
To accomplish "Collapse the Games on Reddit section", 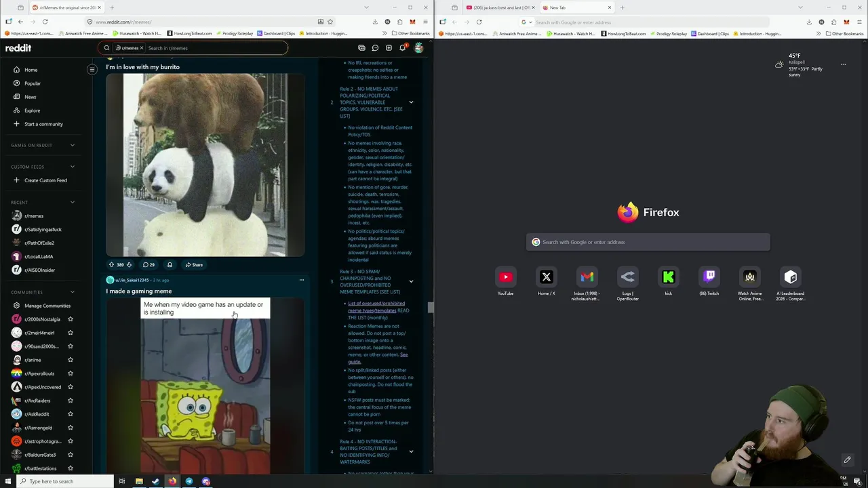I will point(72,145).
